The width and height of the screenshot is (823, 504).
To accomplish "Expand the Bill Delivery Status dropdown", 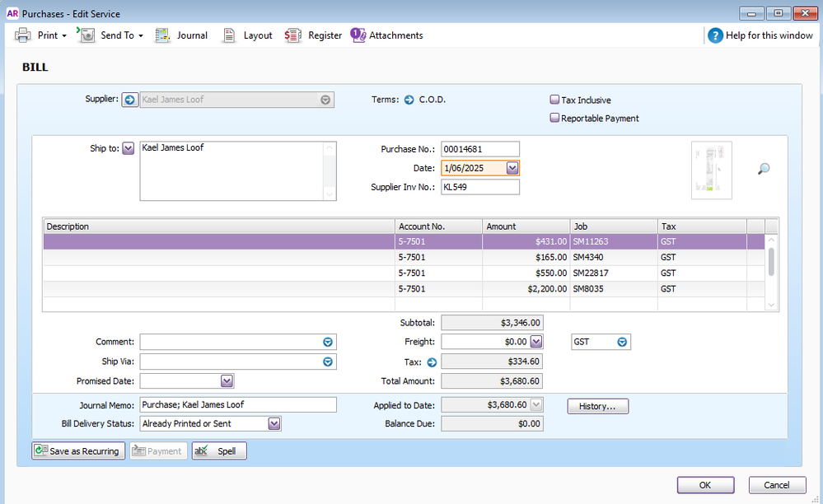I will point(274,423).
